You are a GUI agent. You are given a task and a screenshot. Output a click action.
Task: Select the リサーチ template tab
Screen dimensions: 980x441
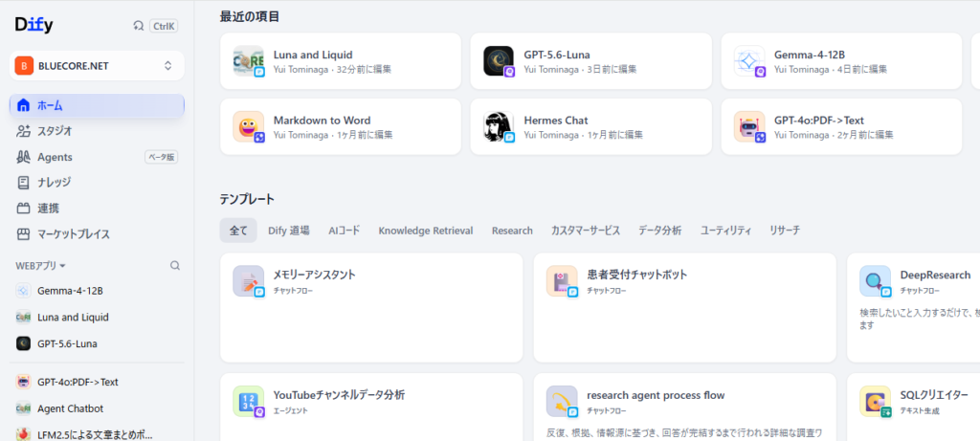[785, 231]
